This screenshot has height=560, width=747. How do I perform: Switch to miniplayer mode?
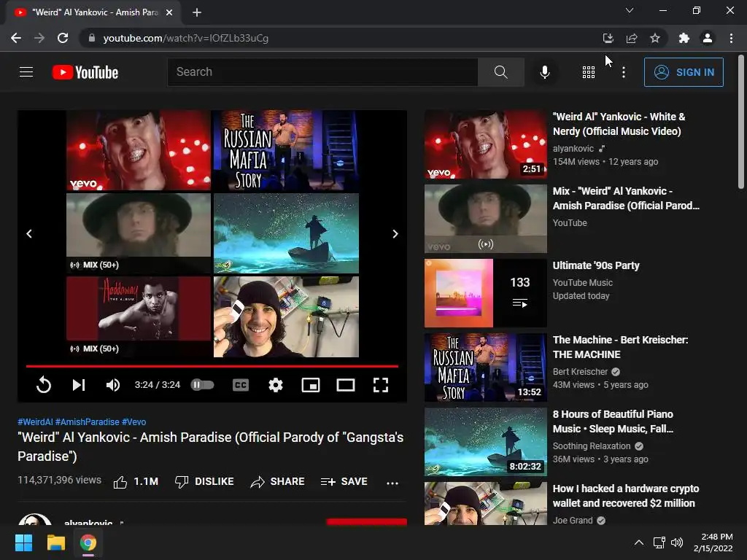point(311,385)
